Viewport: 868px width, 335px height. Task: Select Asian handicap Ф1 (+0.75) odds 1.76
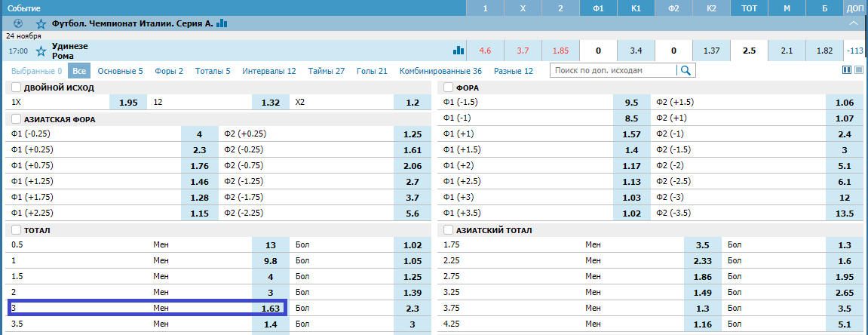(200, 165)
